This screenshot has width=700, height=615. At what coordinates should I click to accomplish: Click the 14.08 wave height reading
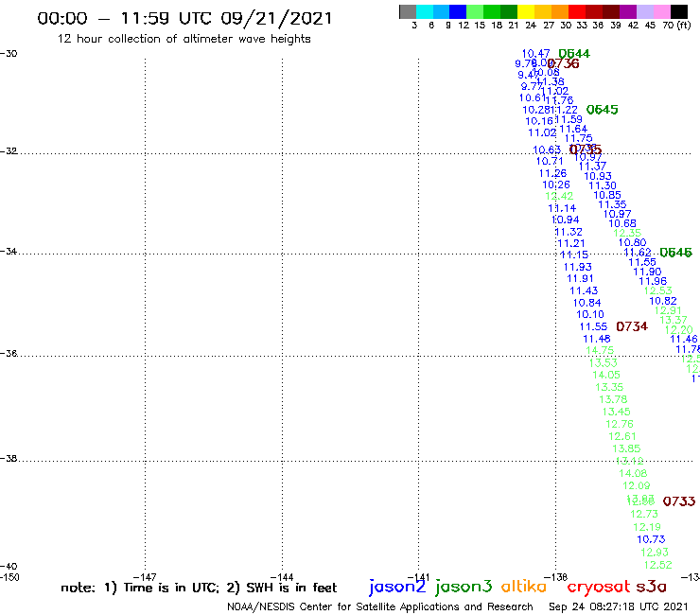[x=633, y=473]
